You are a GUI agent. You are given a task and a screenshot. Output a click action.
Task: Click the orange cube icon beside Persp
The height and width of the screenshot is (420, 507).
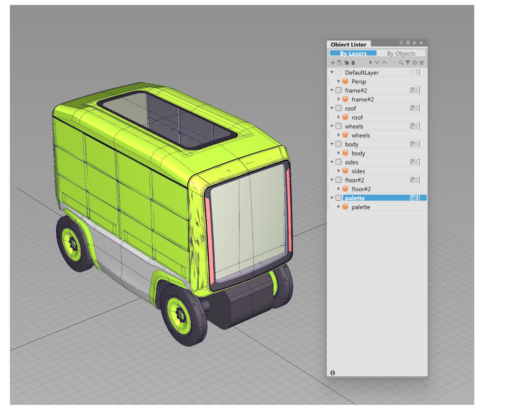(345, 81)
